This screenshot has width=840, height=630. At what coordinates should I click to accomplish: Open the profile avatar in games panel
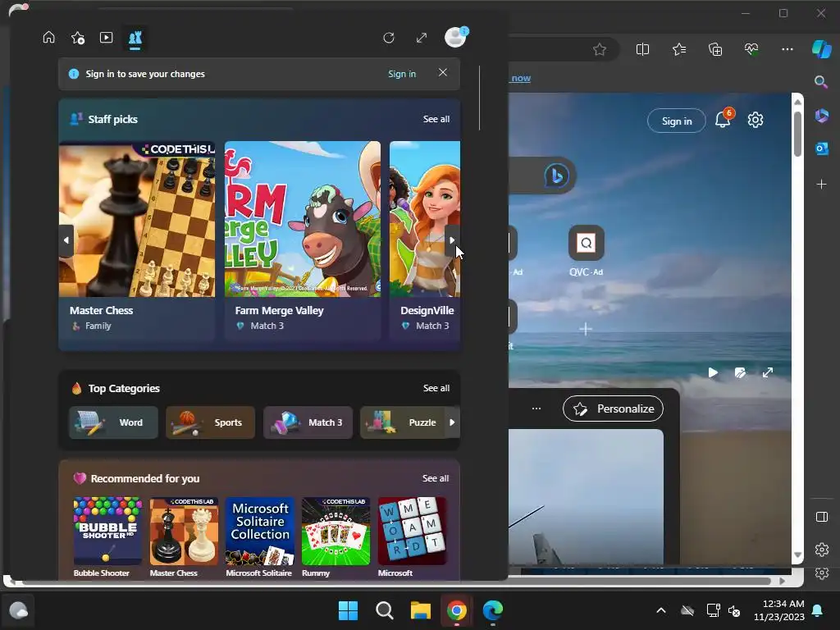456,37
